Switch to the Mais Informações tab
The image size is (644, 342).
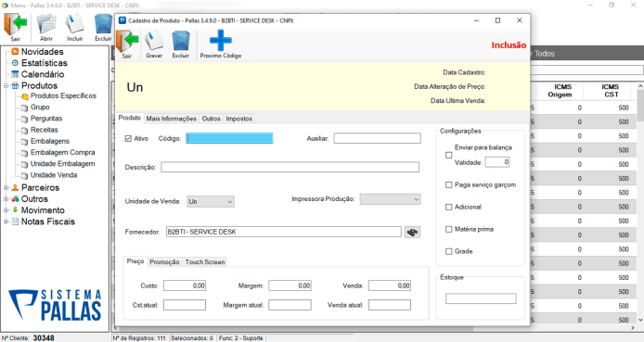pos(172,119)
